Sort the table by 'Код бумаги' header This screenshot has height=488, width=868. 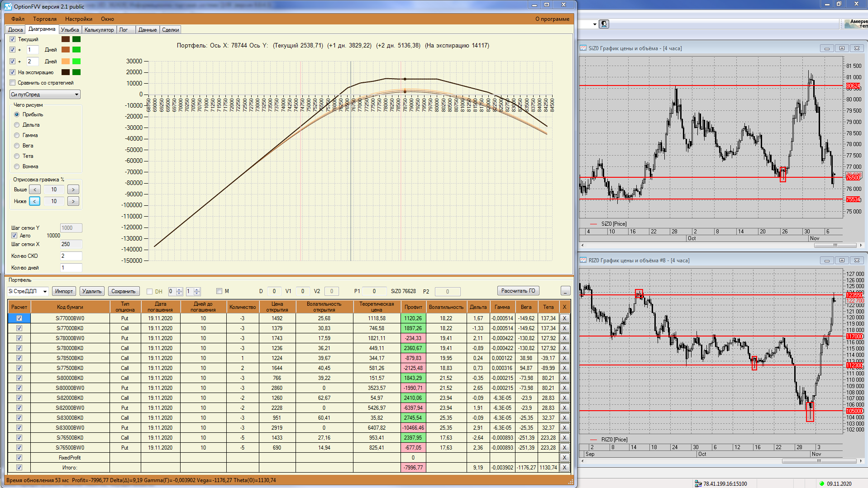tap(70, 307)
